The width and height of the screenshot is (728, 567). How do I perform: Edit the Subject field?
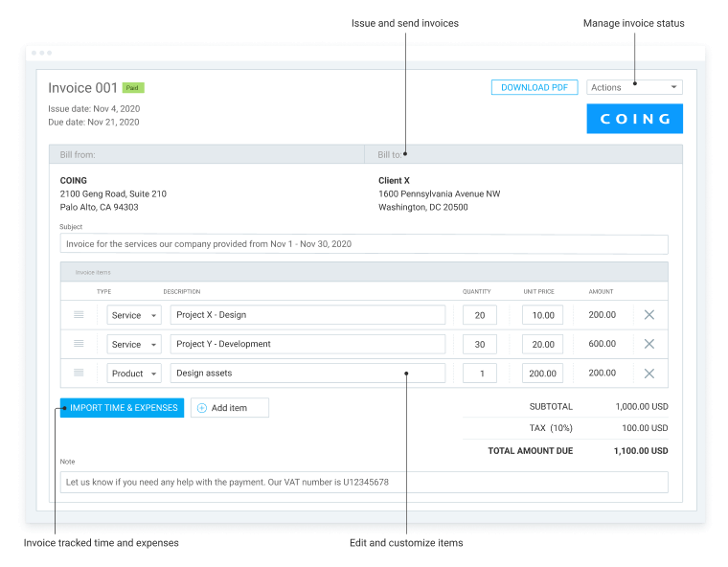tap(364, 244)
